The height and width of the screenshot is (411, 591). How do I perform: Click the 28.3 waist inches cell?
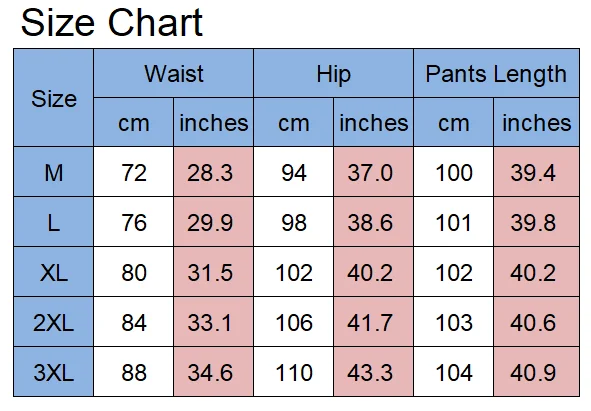pyautogui.click(x=213, y=172)
